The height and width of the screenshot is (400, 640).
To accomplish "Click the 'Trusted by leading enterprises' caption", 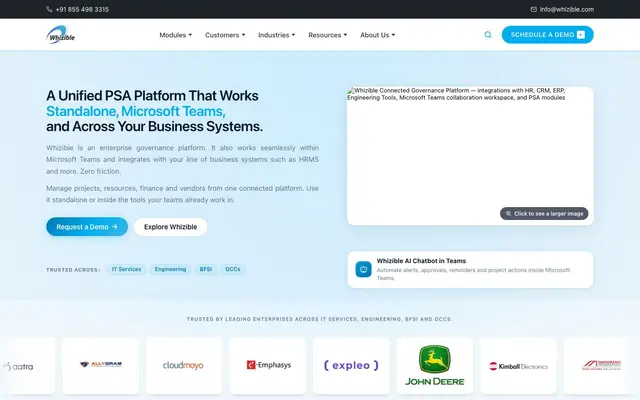I will tap(320, 319).
